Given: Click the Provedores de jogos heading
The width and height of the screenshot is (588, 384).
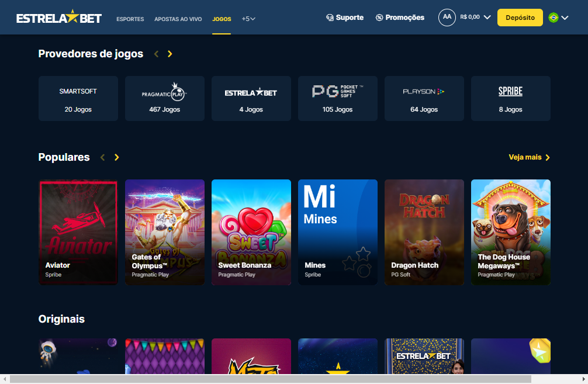Looking at the screenshot, I should pyautogui.click(x=91, y=54).
